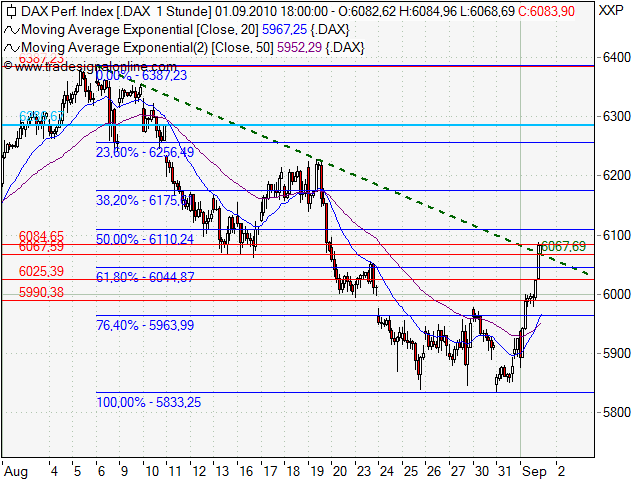Click date axis label 20
Image resolution: width=640 pixels, height=480 pixels.
(x=340, y=471)
